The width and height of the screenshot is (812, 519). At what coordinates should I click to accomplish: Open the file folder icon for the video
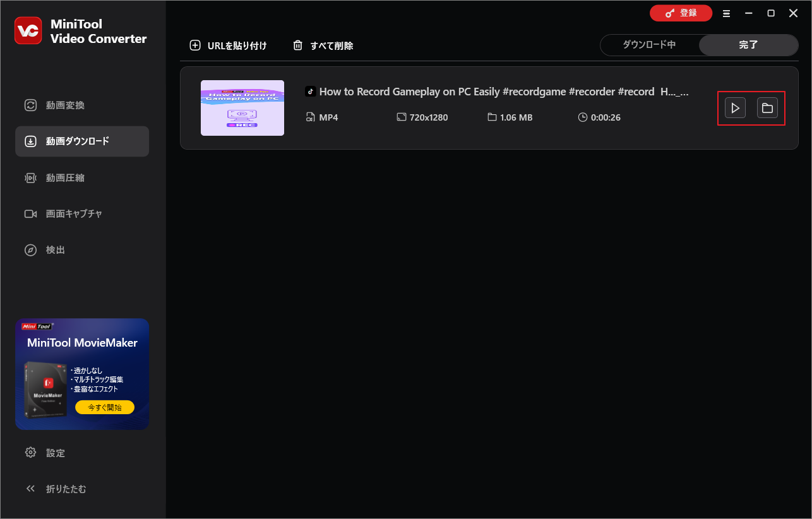tap(767, 108)
